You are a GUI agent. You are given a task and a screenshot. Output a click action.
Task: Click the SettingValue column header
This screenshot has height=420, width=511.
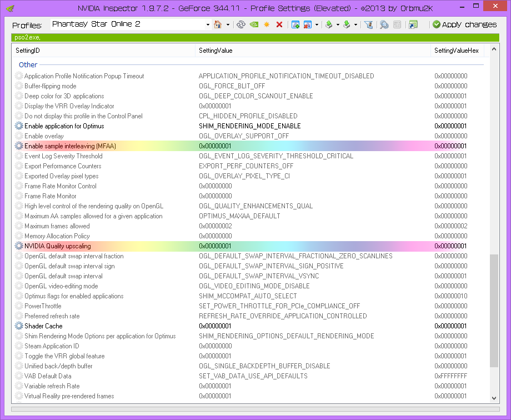313,51
